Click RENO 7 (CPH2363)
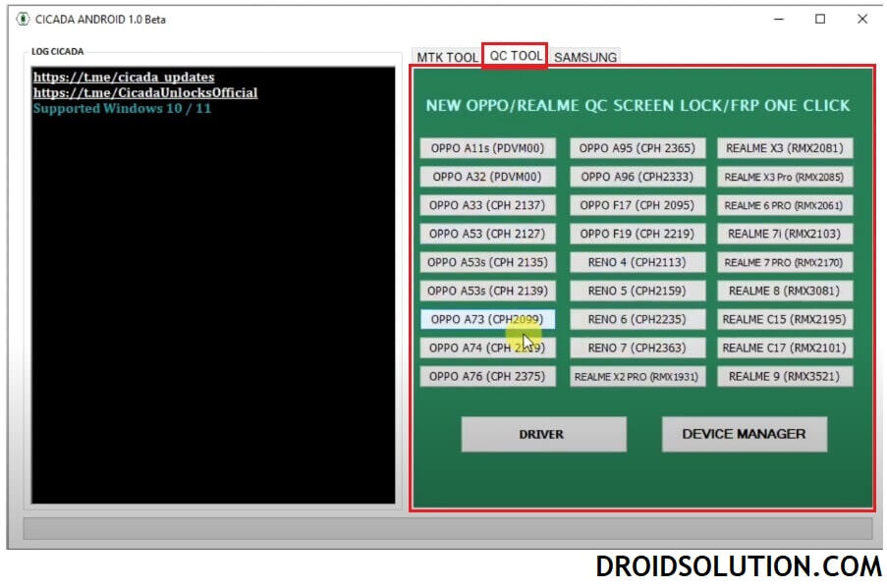Image resolution: width=887 pixels, height=588 pixels. [638, 347]
